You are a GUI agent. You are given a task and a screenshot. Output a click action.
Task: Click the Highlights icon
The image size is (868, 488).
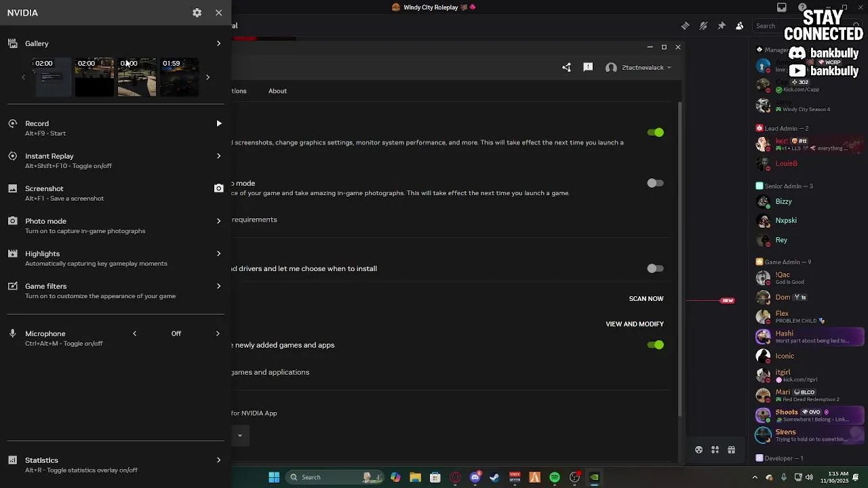[12, 253]
